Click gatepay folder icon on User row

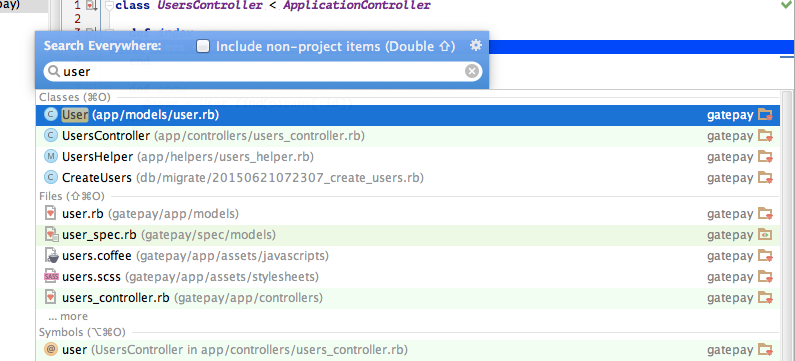click(766, 115)
